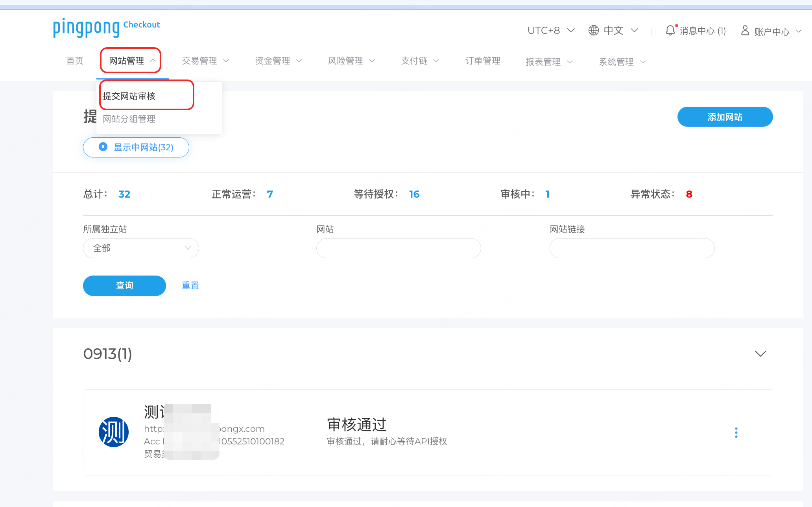Screen dimensions: 812x507
Task: Click the 审核中 count 1
Action: [x=547, y=194]
